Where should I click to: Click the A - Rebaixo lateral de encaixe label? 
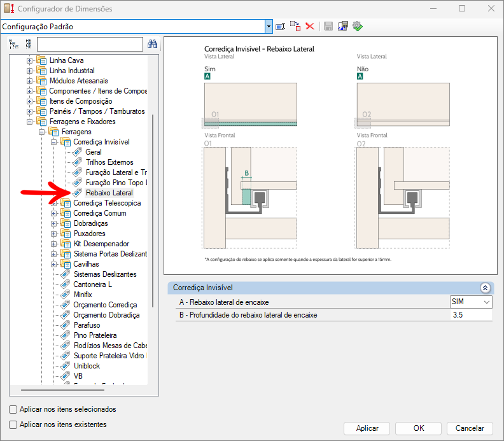[x=224, y=302]
